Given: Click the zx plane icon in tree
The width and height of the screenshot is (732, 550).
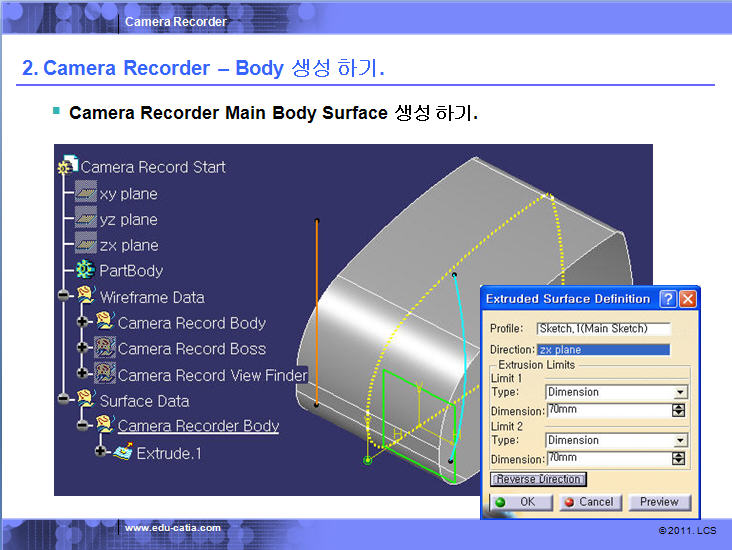Looking at the screenshot, I should pos(86,245).
